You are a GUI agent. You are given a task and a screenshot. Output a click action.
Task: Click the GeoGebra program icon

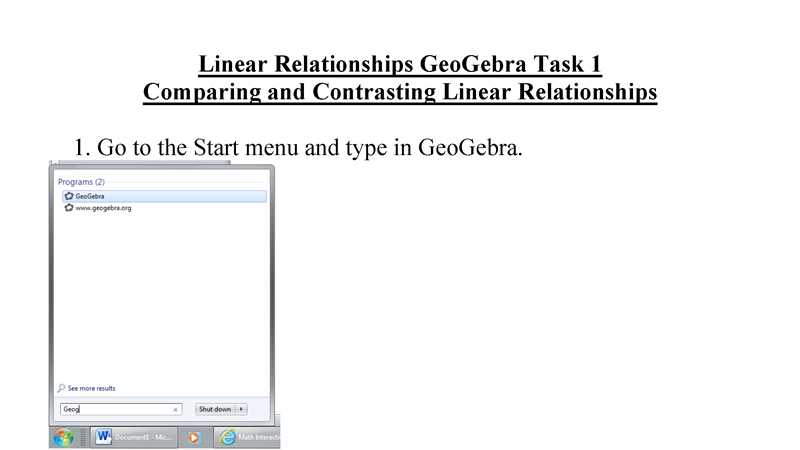[69, 196]
